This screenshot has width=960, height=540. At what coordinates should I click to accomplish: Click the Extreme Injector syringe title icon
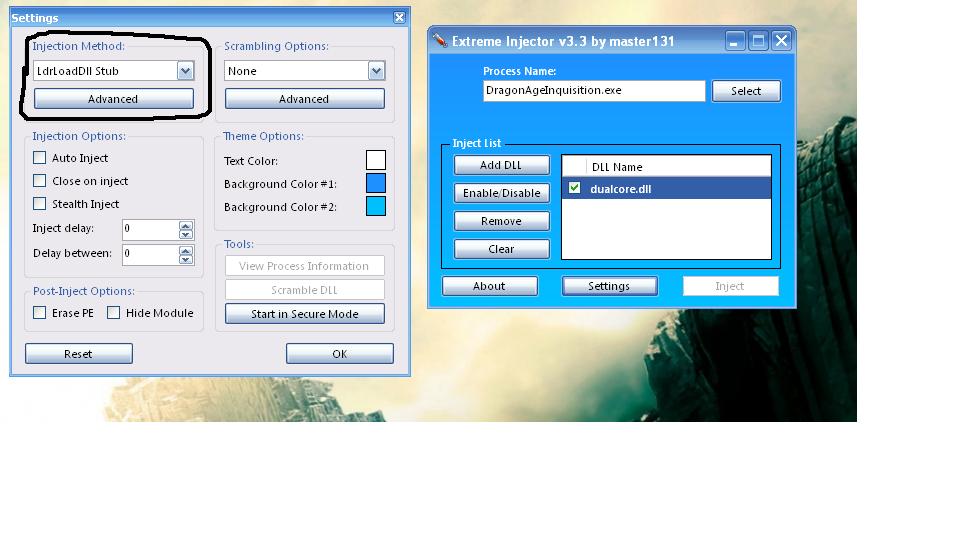[x=440, y=40]
